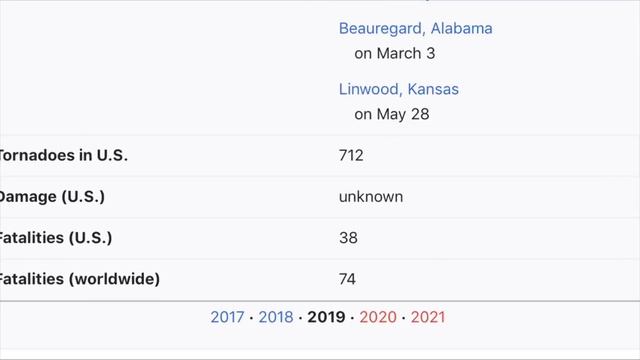Navigate to the 2018 year link
Image resolution: width=640 pixels, height=360 pixels.
click(276, 317)
